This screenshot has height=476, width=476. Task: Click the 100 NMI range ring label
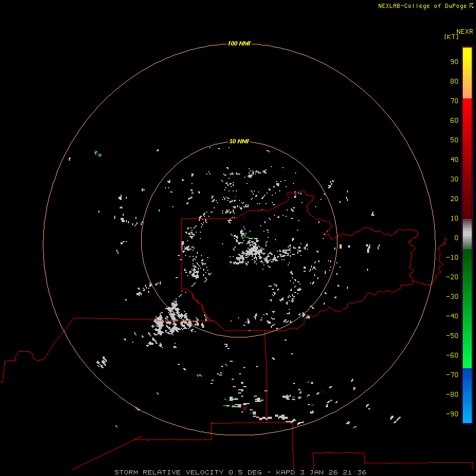[239, 44]
